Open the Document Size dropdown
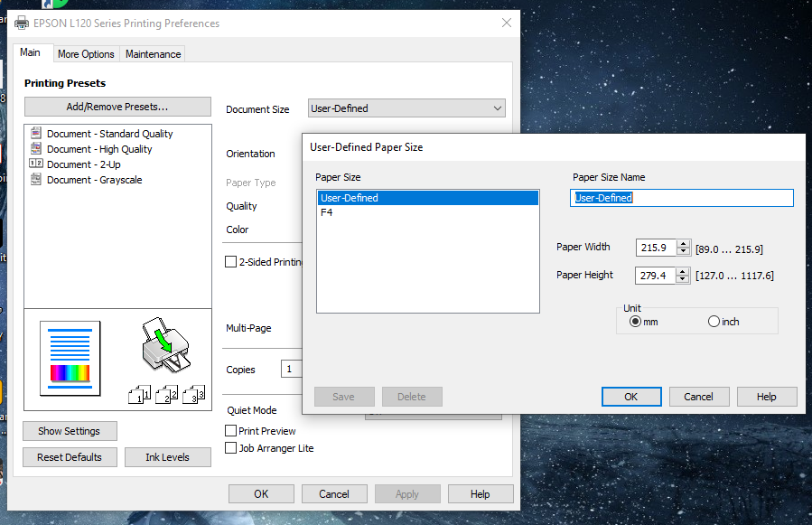This screenshot has height=525, width=812. [x=406, y=108]
